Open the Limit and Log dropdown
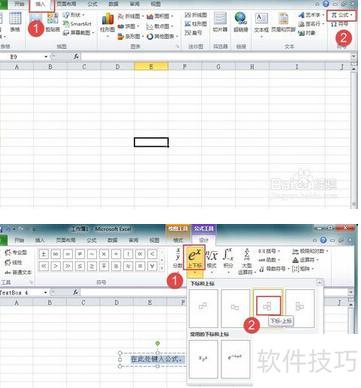The height and width of the screenshot is (388, 361). pos(311,252)
